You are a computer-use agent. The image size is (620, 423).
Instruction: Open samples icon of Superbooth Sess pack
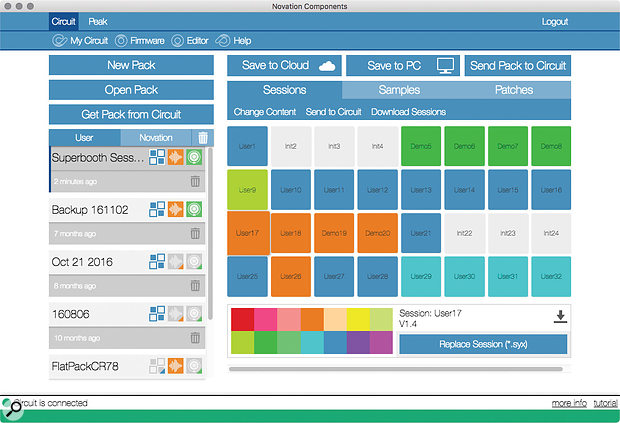click(176, 157)
